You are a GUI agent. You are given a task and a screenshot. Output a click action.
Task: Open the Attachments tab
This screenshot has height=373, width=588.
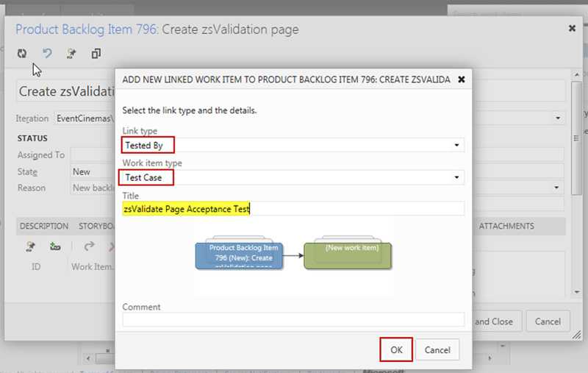pos(506,226)
